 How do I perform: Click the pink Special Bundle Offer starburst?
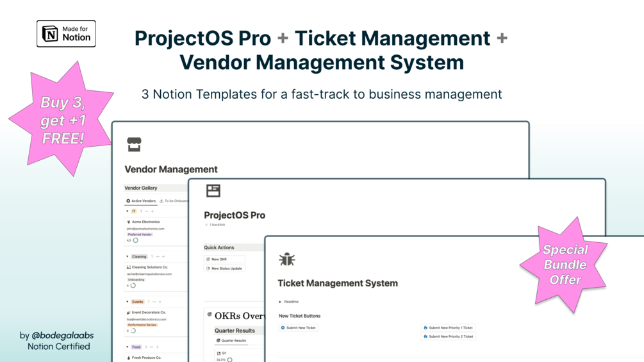pyautogui.click(x=564, y=265)
